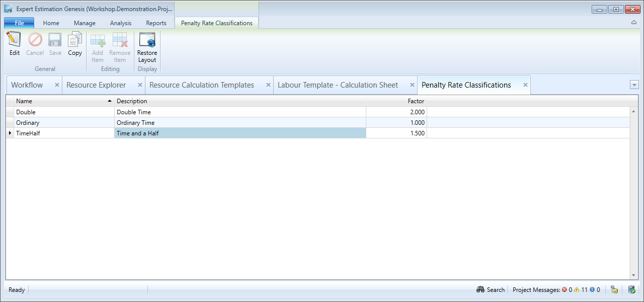
Task: Open the Resource Explorer document tab
Action: (96, 85)
